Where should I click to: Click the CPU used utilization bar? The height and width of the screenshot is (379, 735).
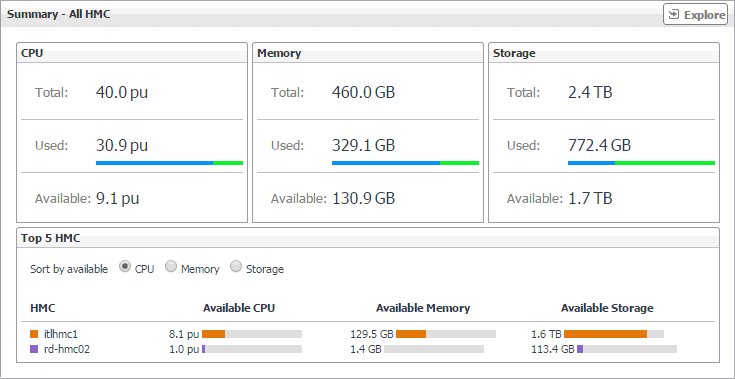[x=169, y=163]
